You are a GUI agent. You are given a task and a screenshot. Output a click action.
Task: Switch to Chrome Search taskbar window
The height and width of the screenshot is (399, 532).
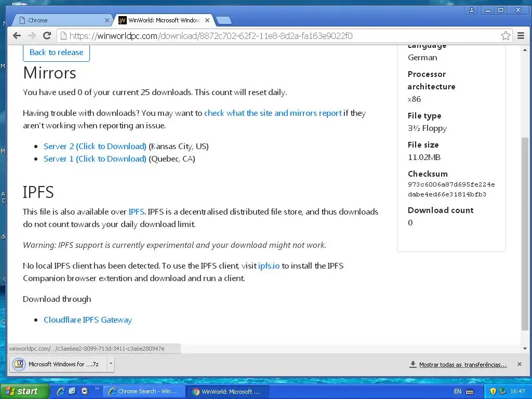(143, 391)
